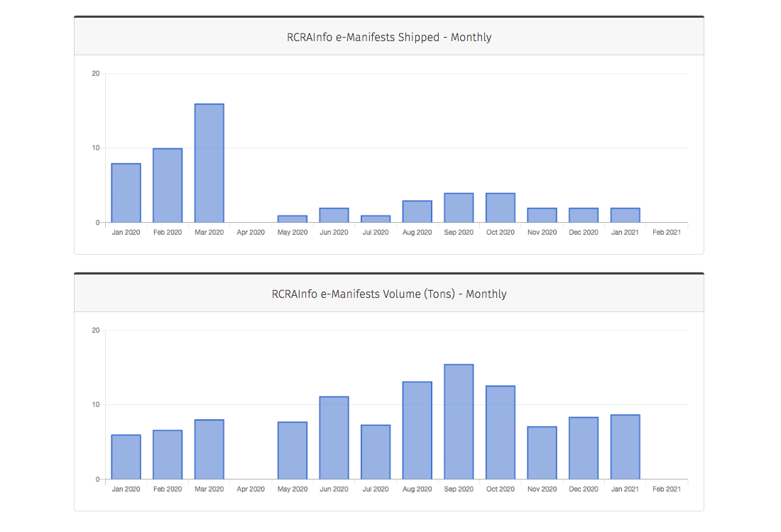Select the Dec 2020 bar in Shipped chart
Screen dimensions: 781x532
(x=584, y=215)
